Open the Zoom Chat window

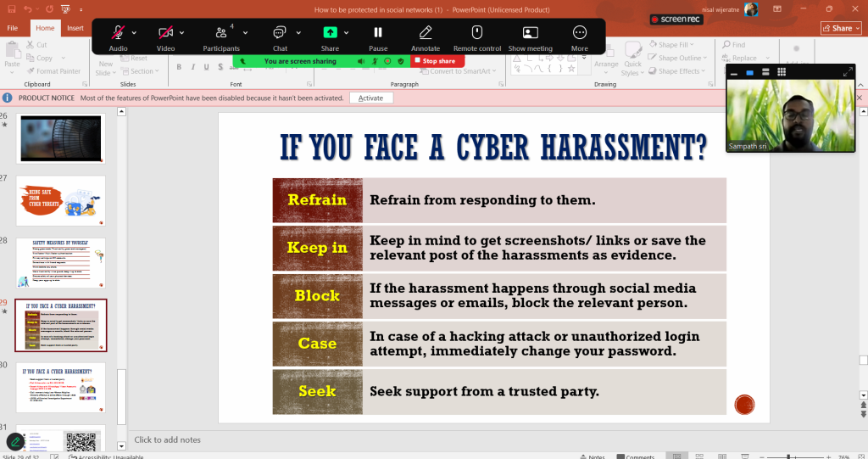(279, 33)
